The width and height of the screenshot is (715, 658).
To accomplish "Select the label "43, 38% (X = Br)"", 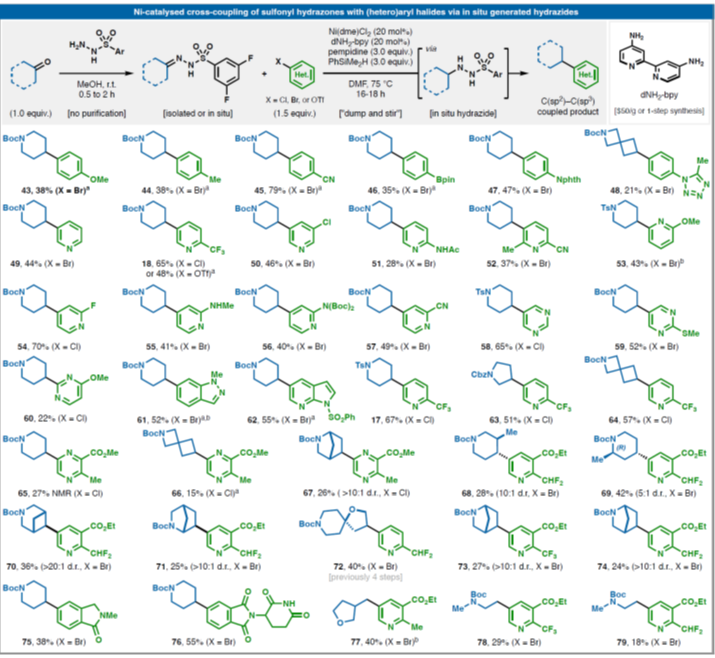I will 55,191.
